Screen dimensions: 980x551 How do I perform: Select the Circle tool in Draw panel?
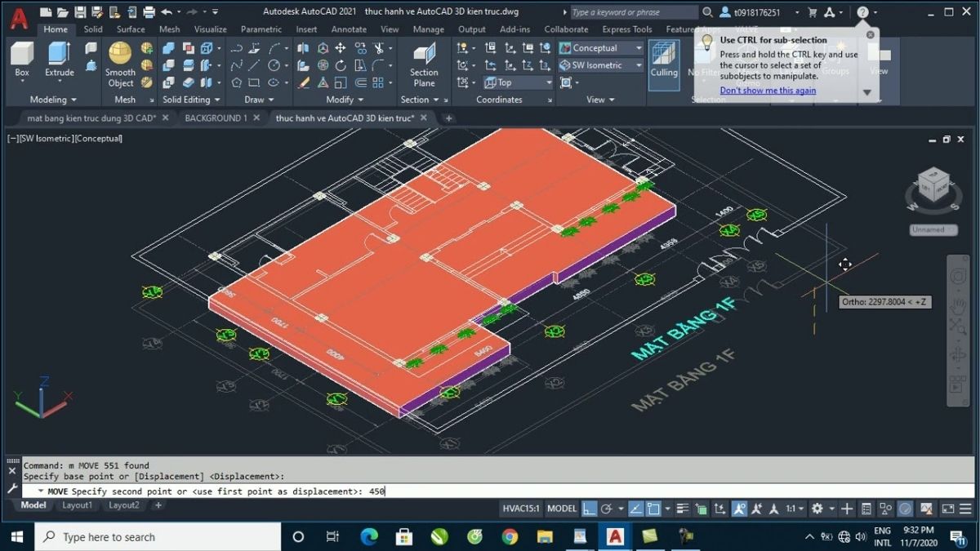(x=274, y=65)
